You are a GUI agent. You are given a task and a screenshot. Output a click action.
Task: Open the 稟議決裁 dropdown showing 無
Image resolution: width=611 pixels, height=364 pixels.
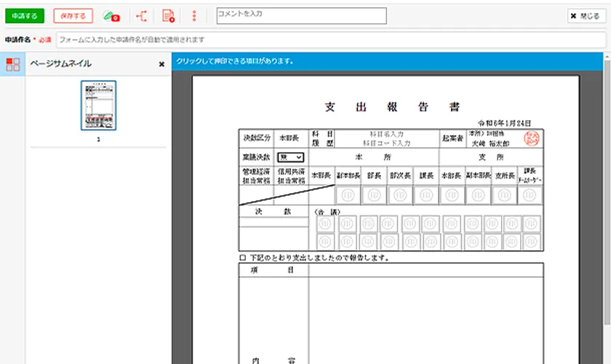290,157
